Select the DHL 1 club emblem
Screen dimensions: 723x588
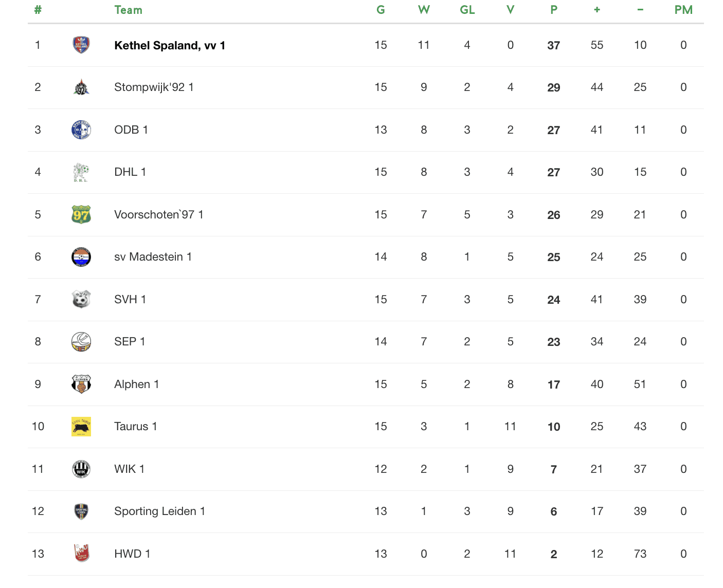81,172
